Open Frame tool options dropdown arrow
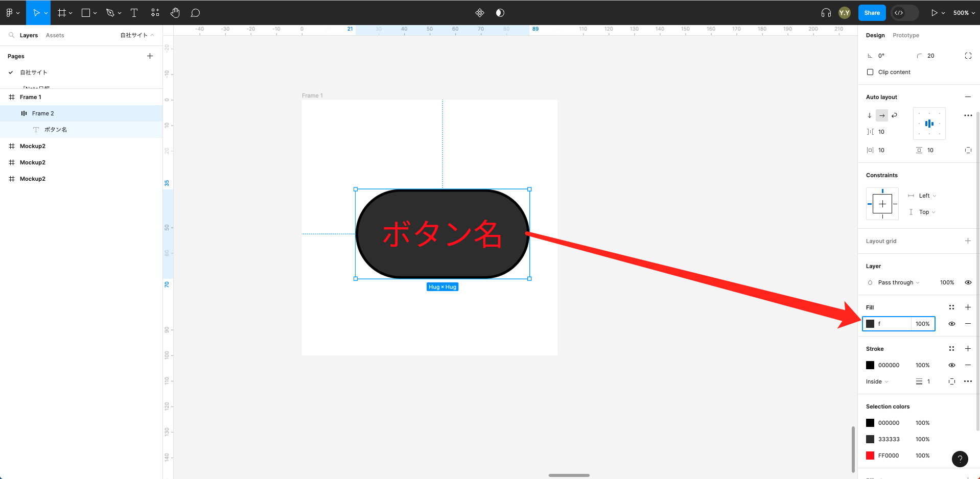This screenshot has width=980, height=479. click(x=71, y=13)
